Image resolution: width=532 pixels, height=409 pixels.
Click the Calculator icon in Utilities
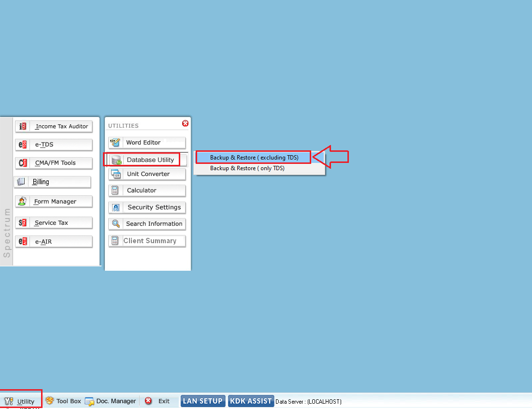[115, 190]
